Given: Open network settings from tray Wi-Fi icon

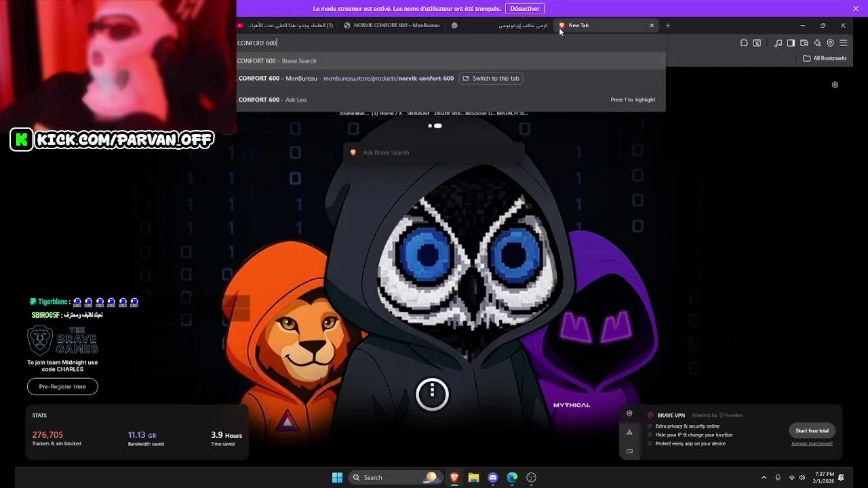Looking at the screenshot, I should click(x=791, y=477).
